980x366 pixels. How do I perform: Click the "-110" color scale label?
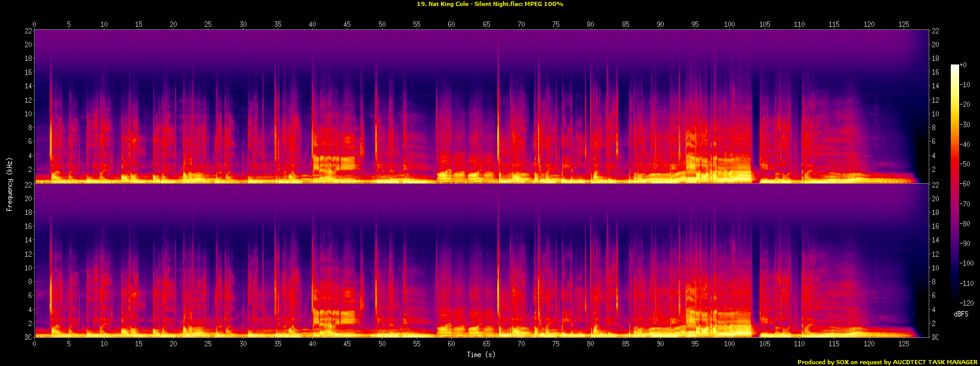pos(966,284)
